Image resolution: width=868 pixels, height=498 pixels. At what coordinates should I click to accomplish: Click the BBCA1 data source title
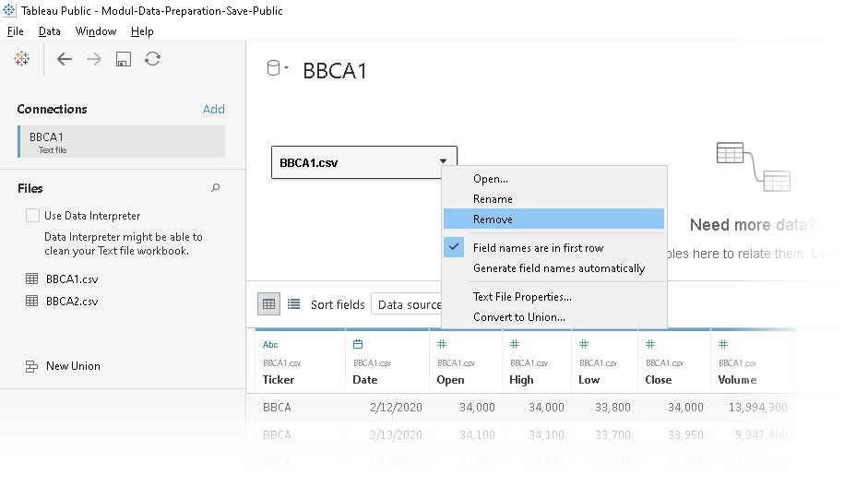tap(334, 71)
